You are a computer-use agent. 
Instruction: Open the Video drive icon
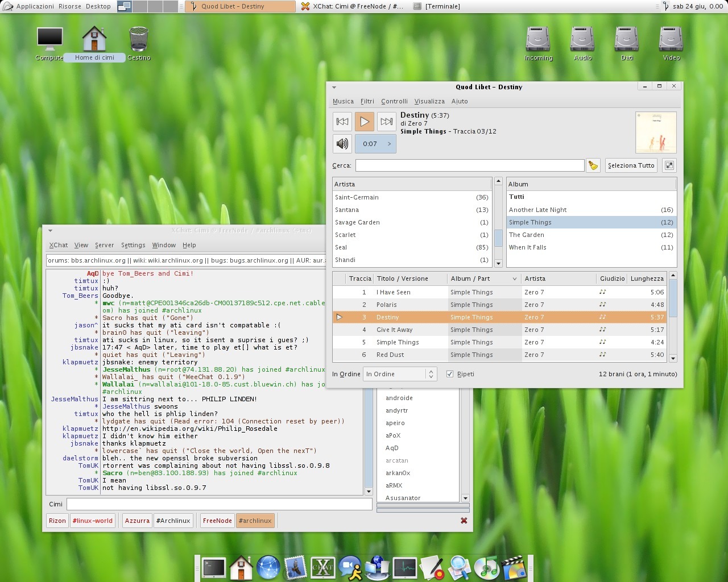[x=671, y=44]
